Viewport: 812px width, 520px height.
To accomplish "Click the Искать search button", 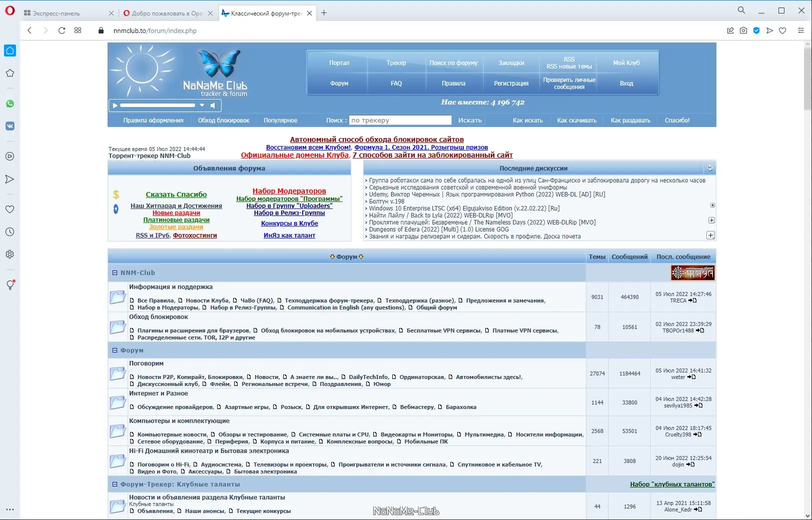I will pyautogui.click(x=470, y=120).
